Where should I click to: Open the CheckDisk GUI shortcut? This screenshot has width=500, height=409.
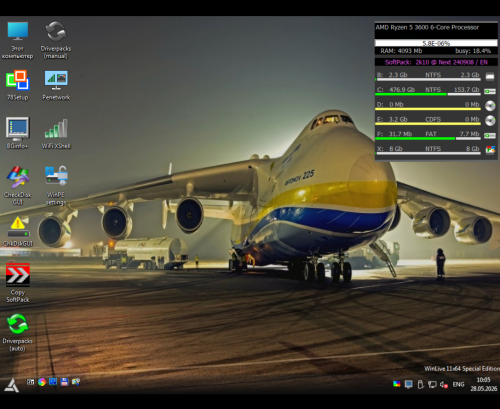18,185
